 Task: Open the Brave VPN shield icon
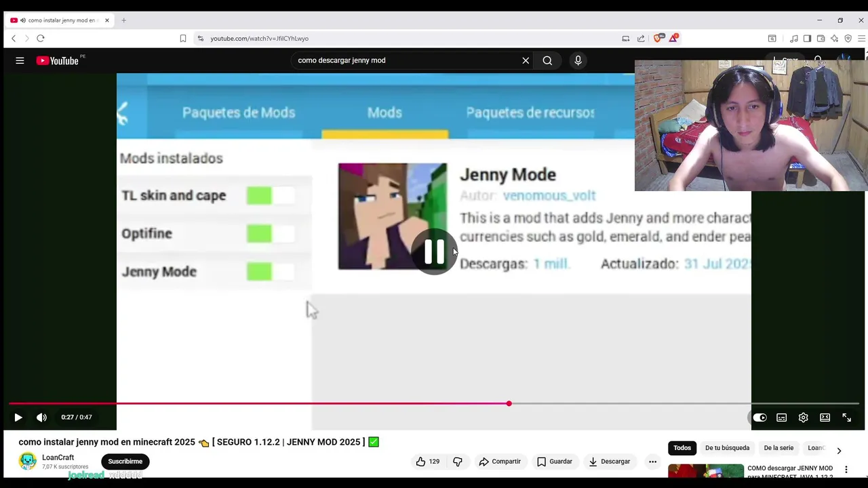pyautogui.click(x=848, y=39)
